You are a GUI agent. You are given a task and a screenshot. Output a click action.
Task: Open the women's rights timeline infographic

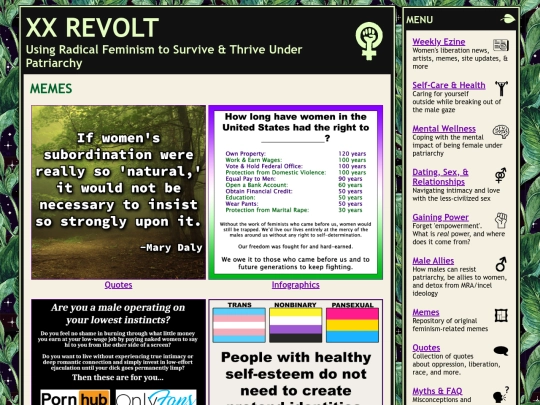295,192
